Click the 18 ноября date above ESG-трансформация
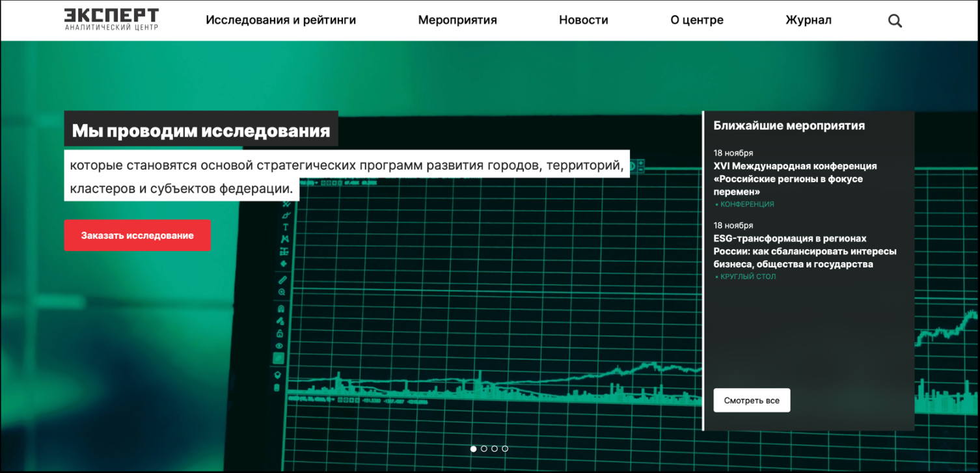The width and height of the screenshot is (980, 473). click(x=733, y=225)
